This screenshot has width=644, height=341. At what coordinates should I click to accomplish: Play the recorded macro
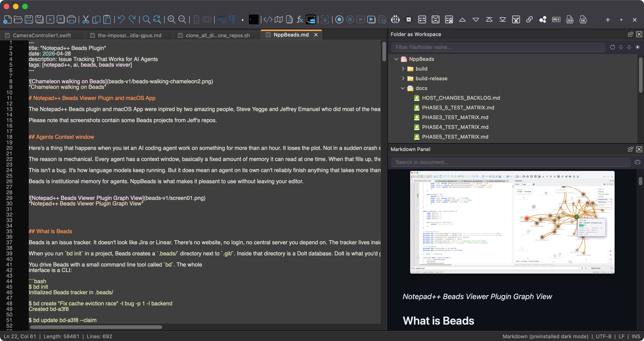tap(360, 19)
